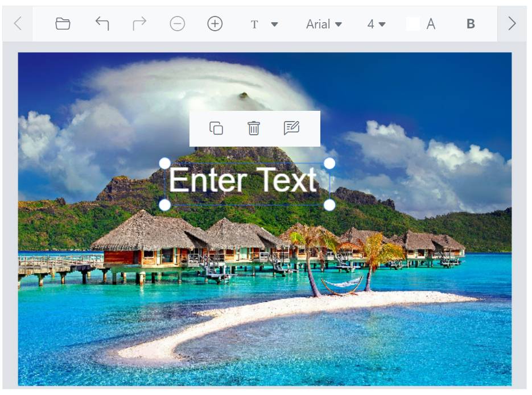Click the bottom-right resize handle of the text box
This screenshot has width=532, height=395.
coord(329,205)
